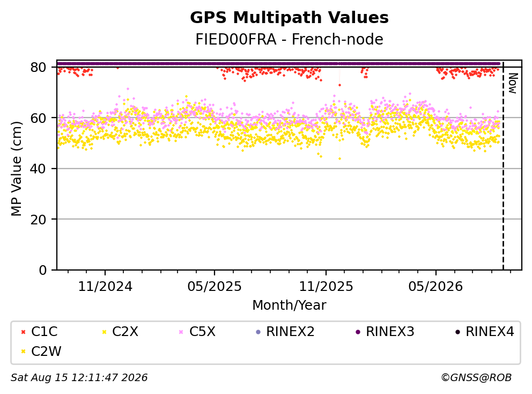Image resolution: width=532 pixels, height=394 pixels.
Task: Click the y-axis tick label '0'
Action: [x=43, y=271]
